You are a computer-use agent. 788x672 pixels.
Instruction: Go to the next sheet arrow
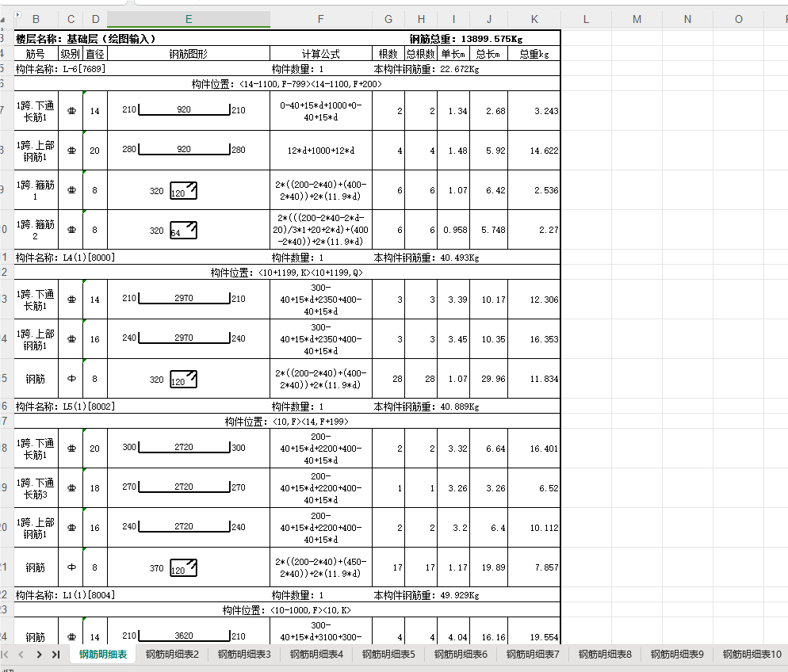39,655
